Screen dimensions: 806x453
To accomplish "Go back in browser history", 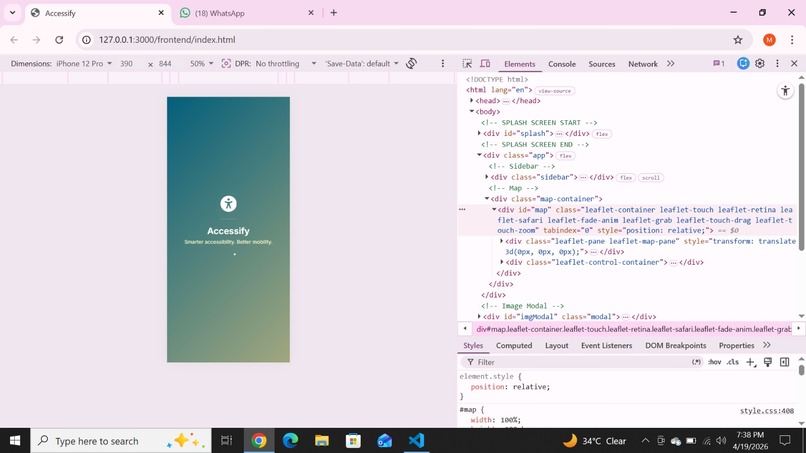I will point(14,40).
